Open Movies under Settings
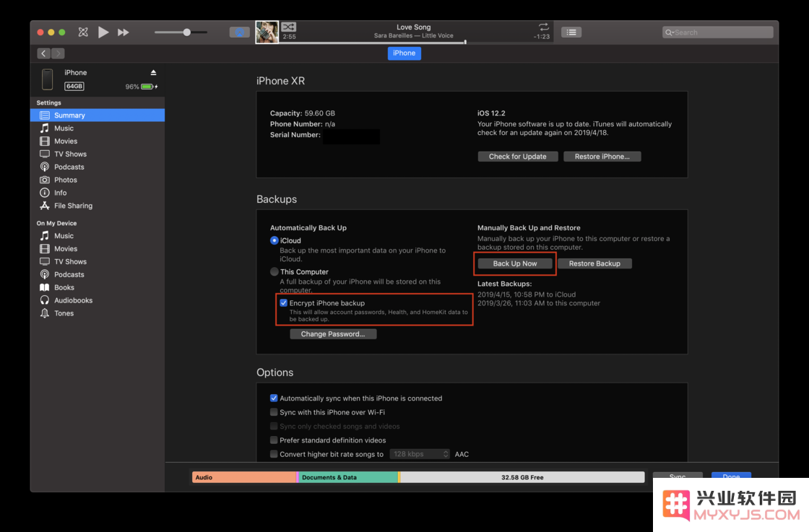Screen dimensions: 809x532 (98, 141)
